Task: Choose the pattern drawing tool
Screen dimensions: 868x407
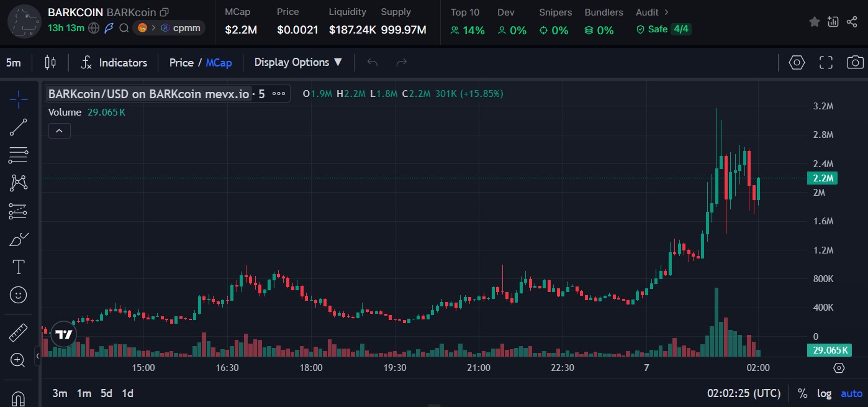Action: point(19,183)
